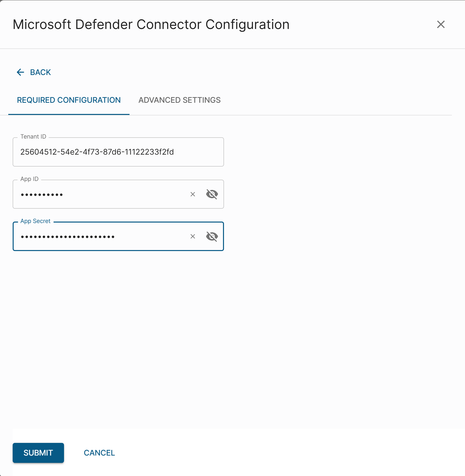Open the Advanced Settings tab

pos(179,100)
